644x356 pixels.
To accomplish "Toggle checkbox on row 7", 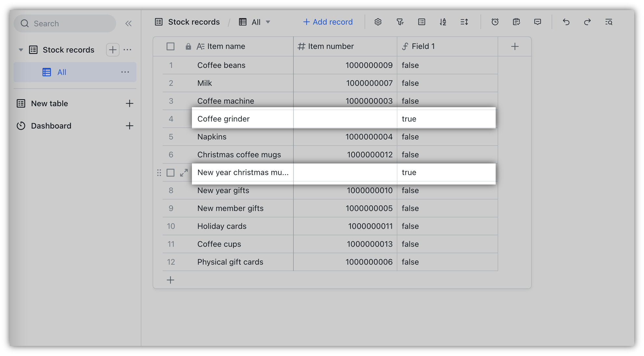I will 171,172.
